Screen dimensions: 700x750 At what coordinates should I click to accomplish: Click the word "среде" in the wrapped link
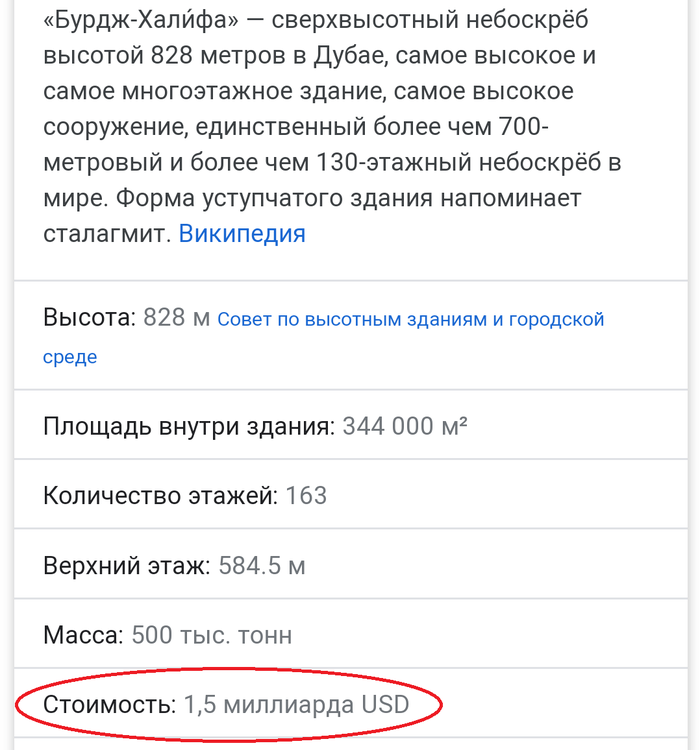click(70, 357)
